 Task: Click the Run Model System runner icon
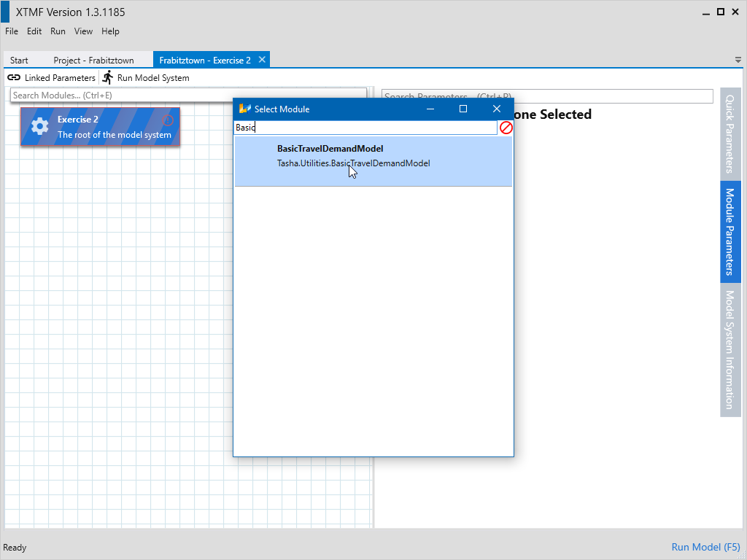tap(108, 77)
